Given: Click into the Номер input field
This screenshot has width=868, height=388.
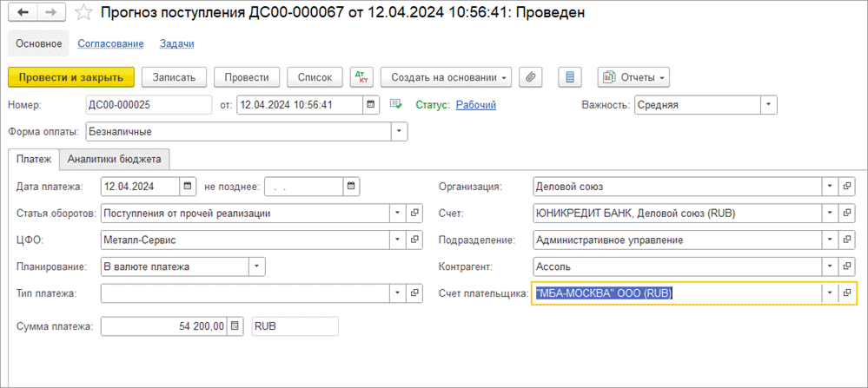Looking at the screenshot, I should tap(148, 105).
